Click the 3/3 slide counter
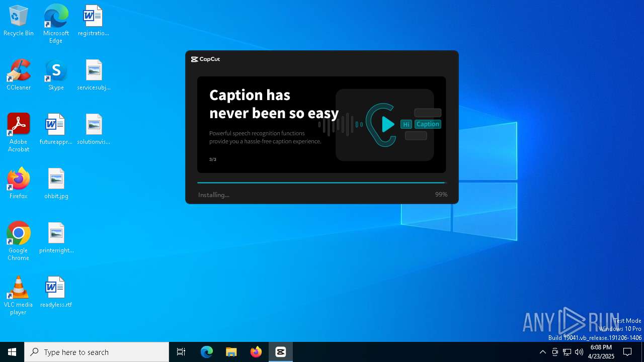Image resolution: width=644 pixels, height=362 pixels. tap(213, 159)
